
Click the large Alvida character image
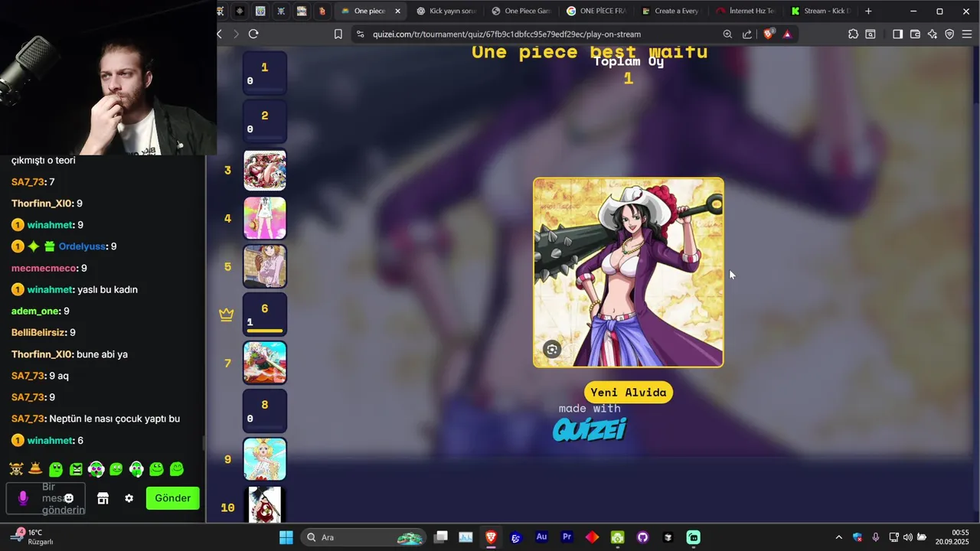(629, 272)
